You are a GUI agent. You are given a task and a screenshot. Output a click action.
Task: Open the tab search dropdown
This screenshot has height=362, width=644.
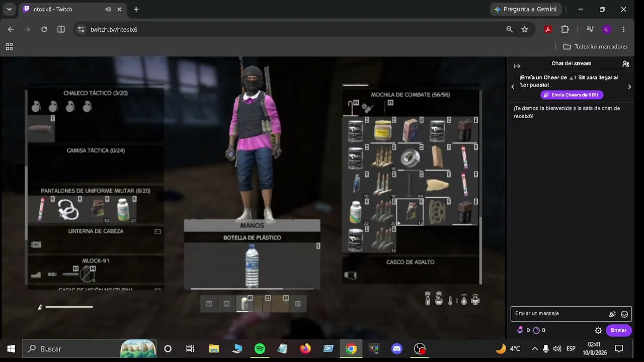pos(9,9)
